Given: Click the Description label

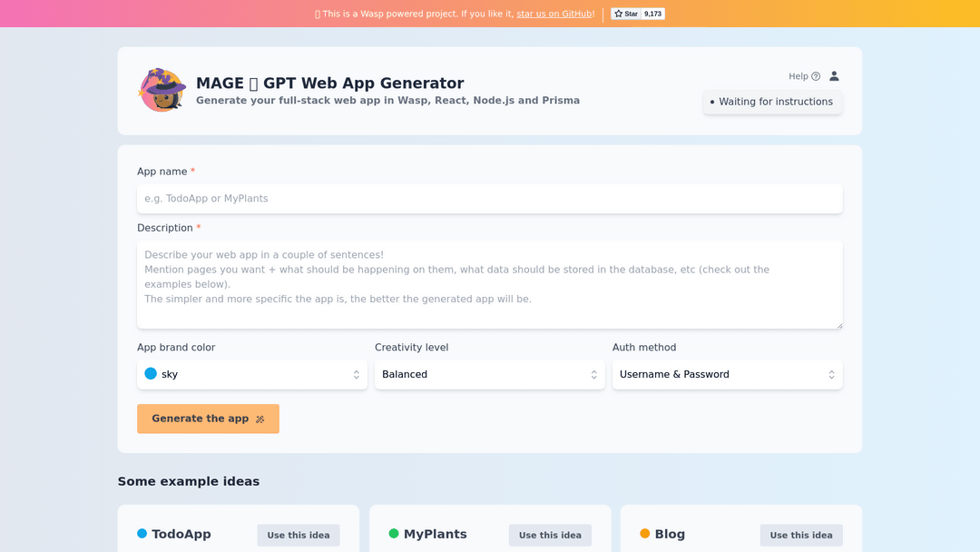Looking at the screenshot, I should click(x=166, y=228).
